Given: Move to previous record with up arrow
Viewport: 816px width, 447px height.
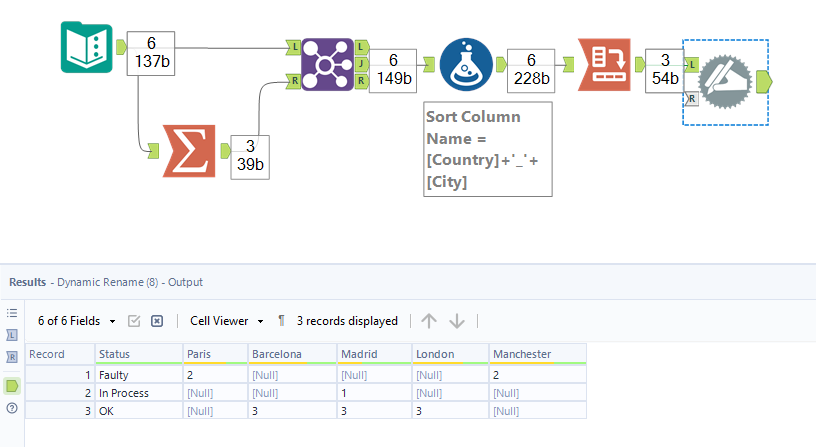Looking at the screenshot, I should 429,321.
